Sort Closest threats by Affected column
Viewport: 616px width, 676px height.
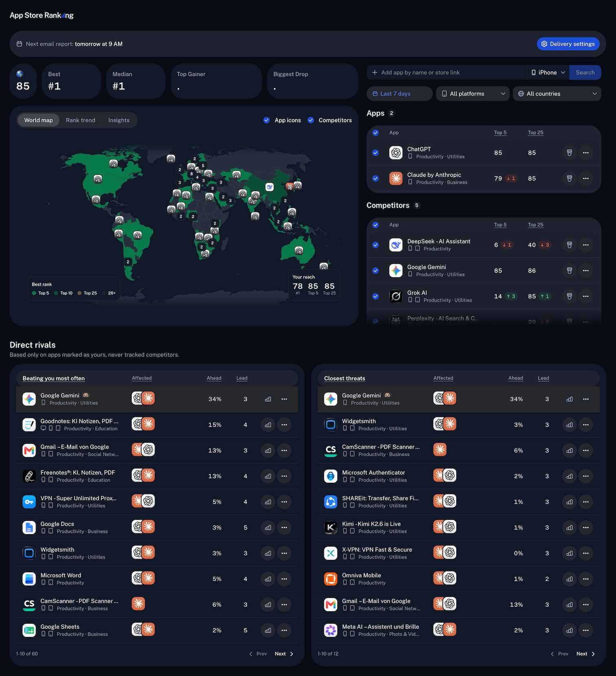point(443,378)
